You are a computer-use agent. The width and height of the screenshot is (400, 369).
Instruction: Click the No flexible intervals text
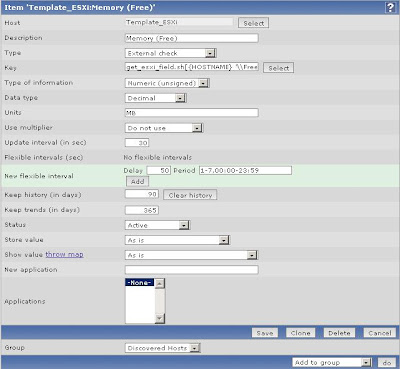pyautogui.click(x=157, y=157)
